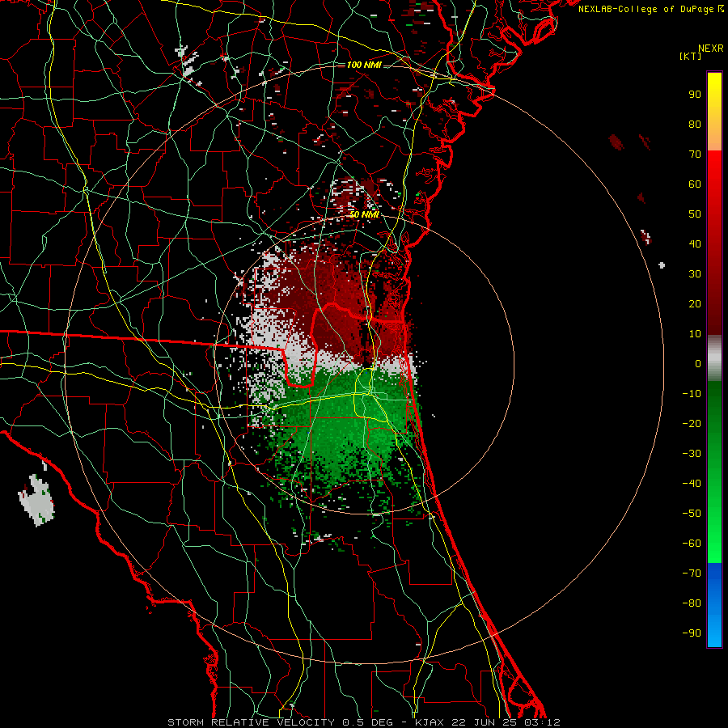
Task: Click the NEXR label above the color scale
Action: tap(711, 49)
